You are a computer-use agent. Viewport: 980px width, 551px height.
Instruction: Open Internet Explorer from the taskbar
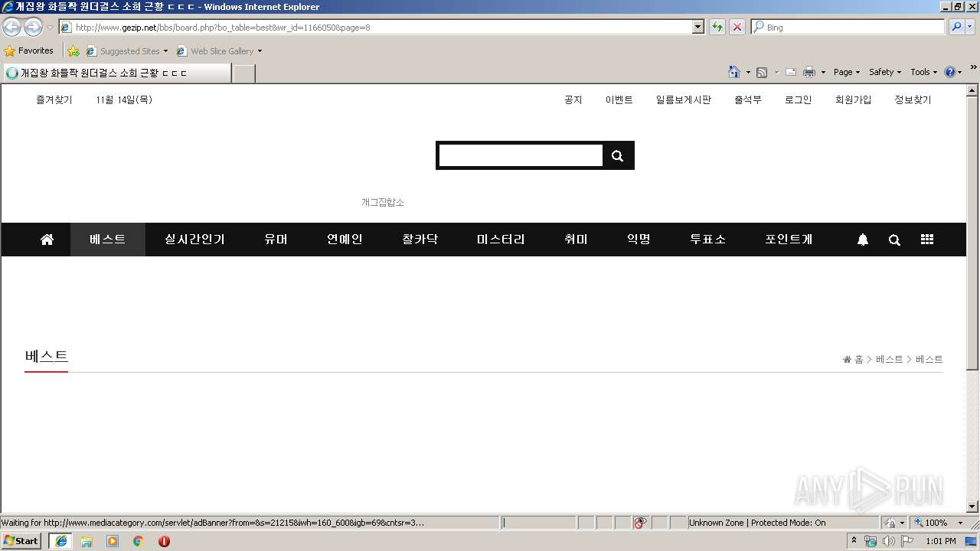[x=61, y=541]
